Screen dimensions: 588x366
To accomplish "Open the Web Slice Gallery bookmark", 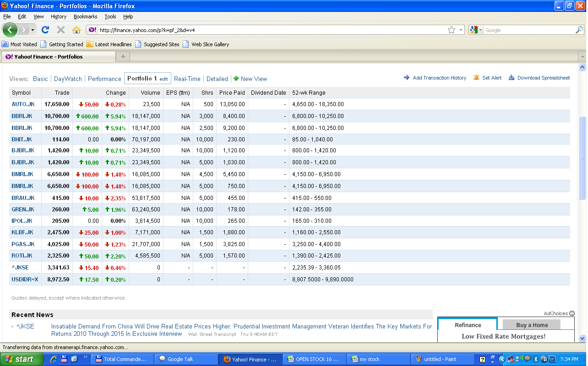I will 206,44.
